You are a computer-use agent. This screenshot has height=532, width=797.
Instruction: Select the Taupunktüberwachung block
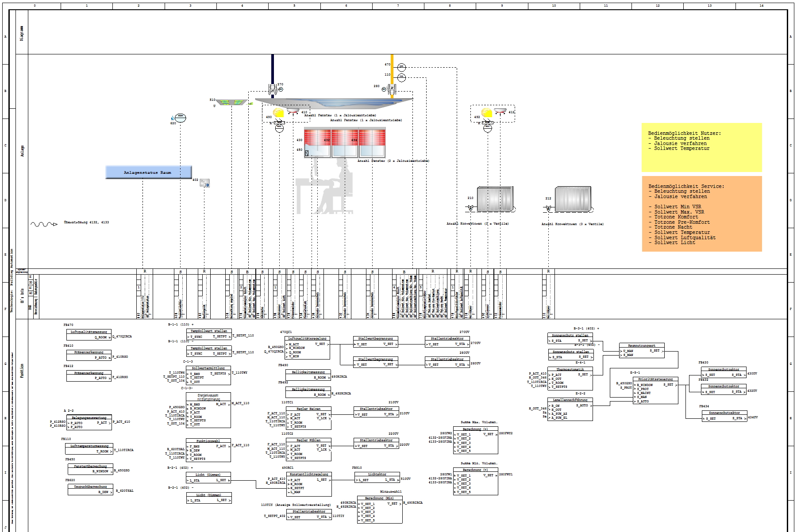pos(90,489)
